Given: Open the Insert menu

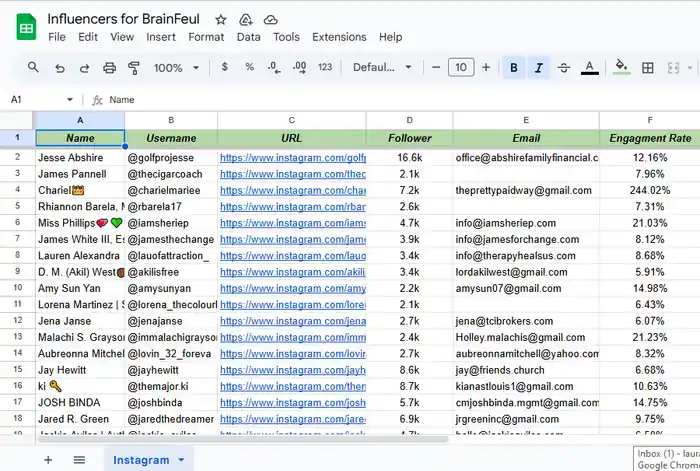Looking at the screenshot, I should (161, 37).
